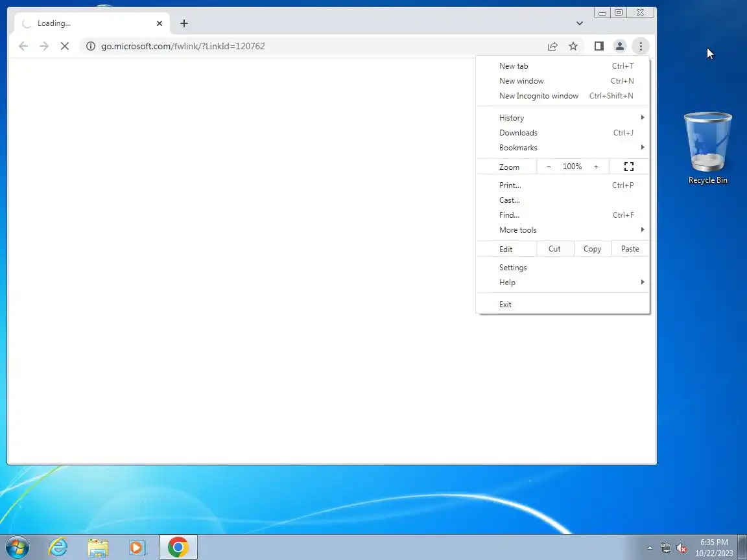Toggle the Chrome side panel icon
The height and width of the screenshot is (560, 747).
pyautogui.click(x=599, y=46)
